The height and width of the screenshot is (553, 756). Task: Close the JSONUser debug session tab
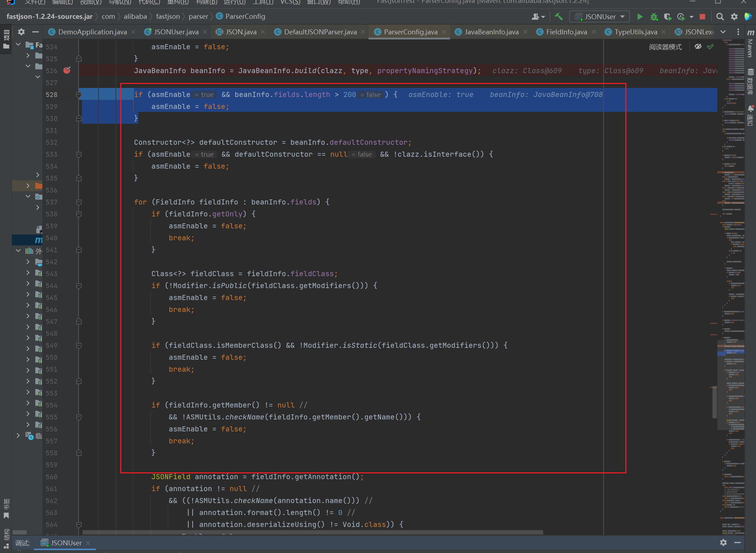pos(88,543)
